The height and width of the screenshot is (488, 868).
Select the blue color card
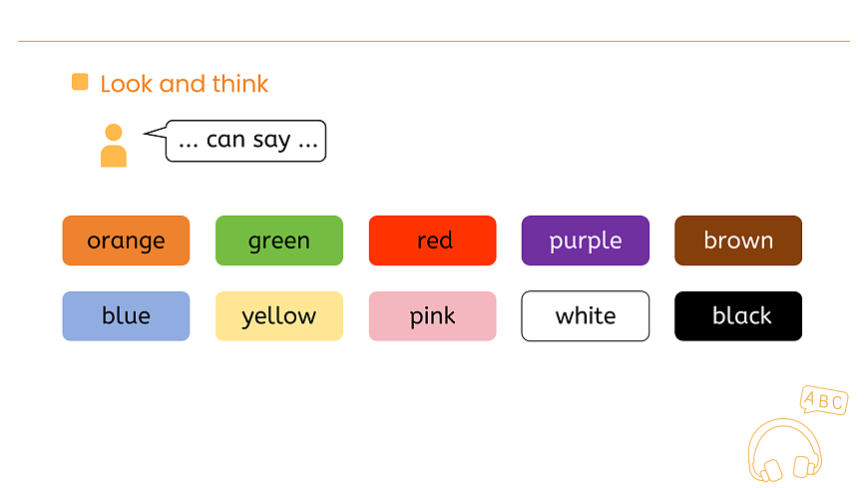point(126,316)
